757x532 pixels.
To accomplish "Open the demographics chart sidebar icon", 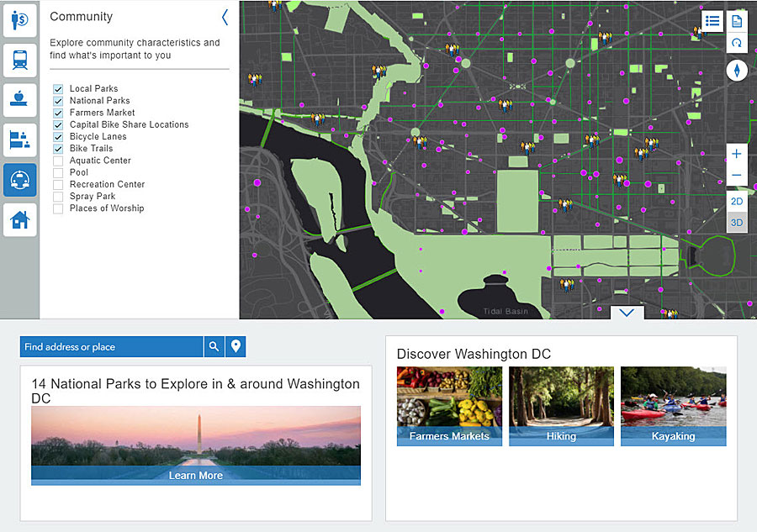I will [x=20, y=140].
